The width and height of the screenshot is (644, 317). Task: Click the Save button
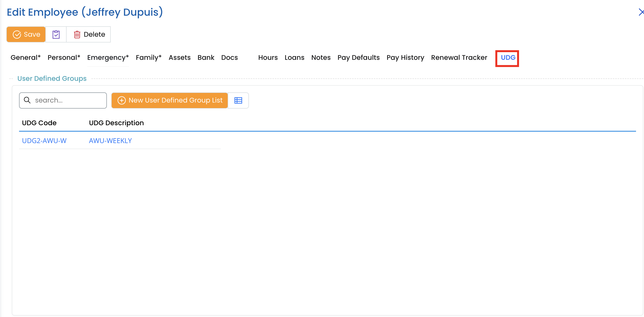26,34
